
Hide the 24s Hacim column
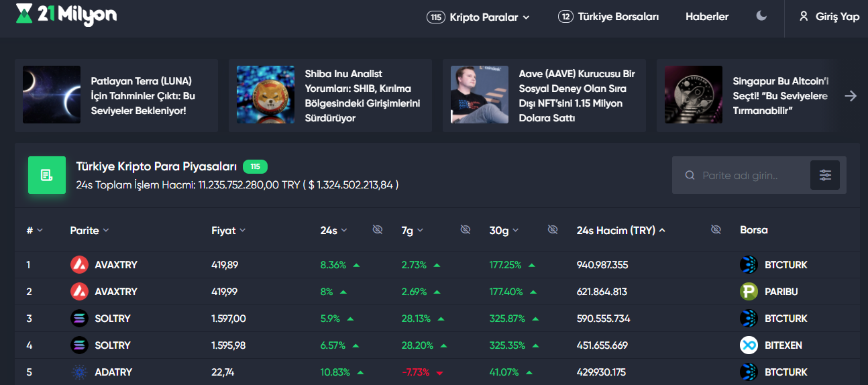(x=716, y=230)
